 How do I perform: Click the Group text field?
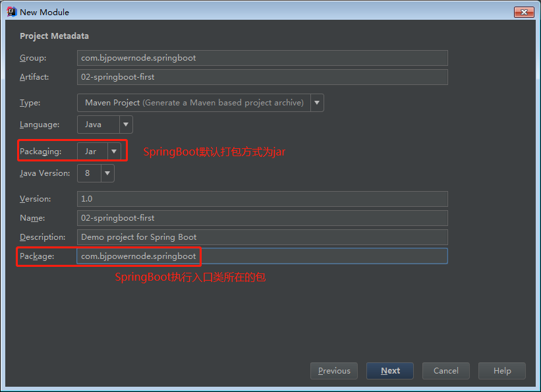coord(262,58)
